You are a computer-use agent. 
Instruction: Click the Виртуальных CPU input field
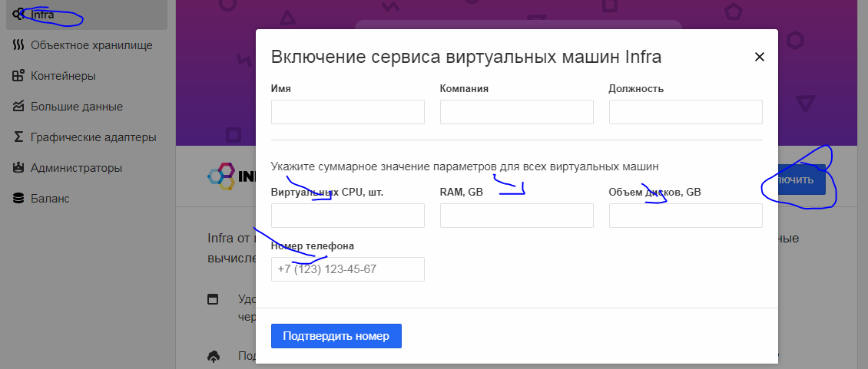(x=348, y=216)
